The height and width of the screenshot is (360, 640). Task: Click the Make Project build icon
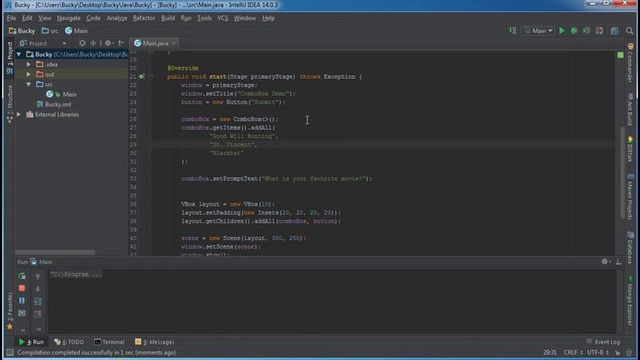tap(513, 31)
